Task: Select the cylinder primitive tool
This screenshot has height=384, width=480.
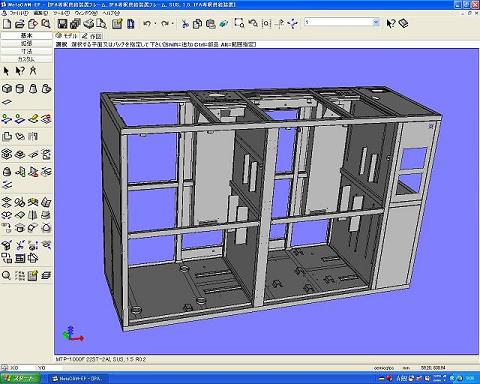Action: tap(20, 89)
